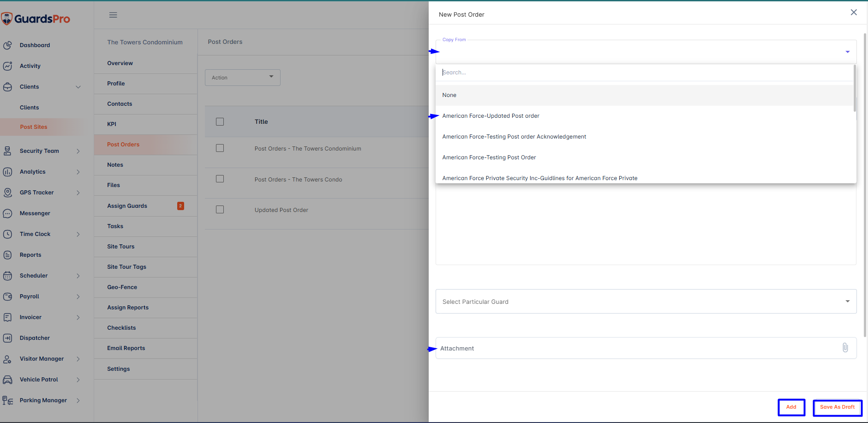Open the Geo-Fence site tab
This screenshot has height=423, width=868.
coord(146,287)
